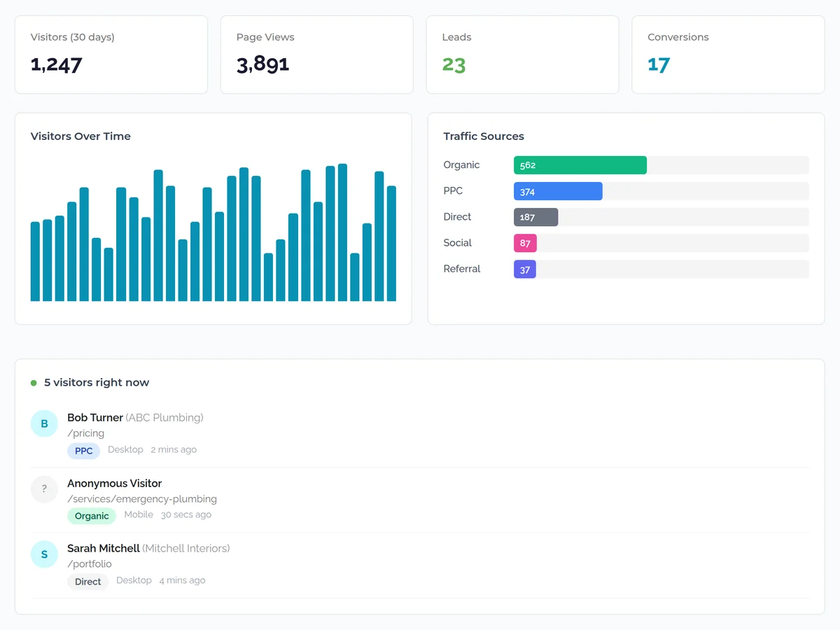The width and height of the screenshot is (840, 630).
Task: Click Sarah Mitchell's 'S' avatar
Action: (44, 554)
